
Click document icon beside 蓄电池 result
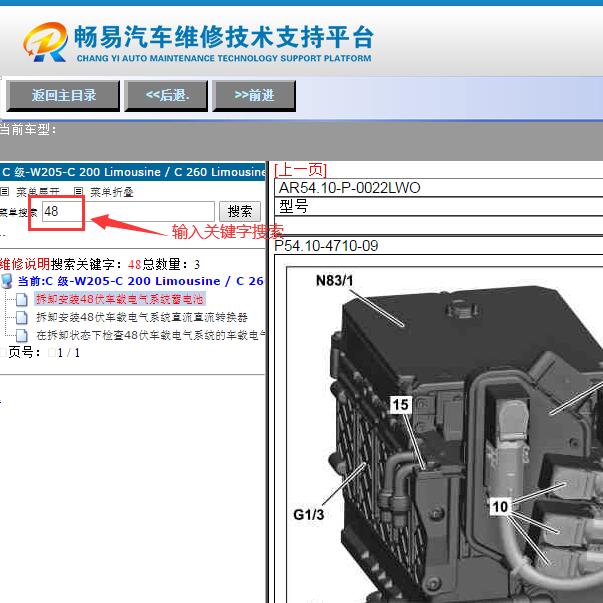(x=22, y=299)
